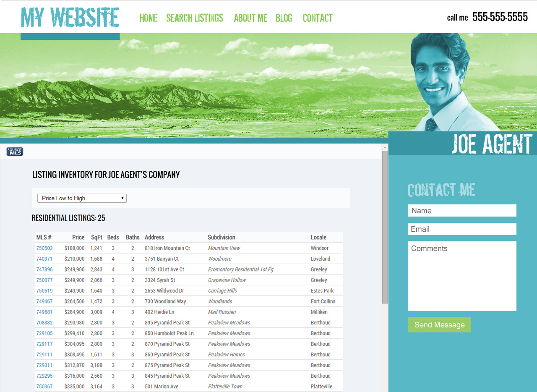This screenshot has width=537, height=392.
Task: Click the listings panel scroll up arrow
Action: (385, 147)
